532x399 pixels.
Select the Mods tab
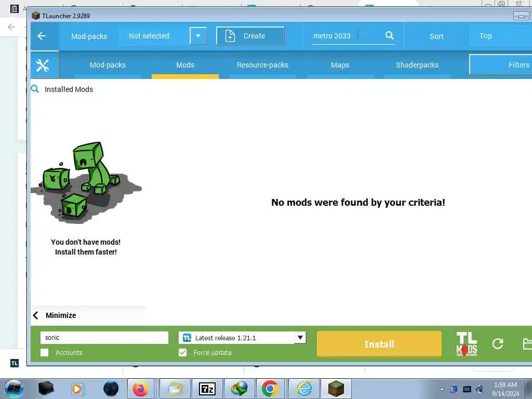pos(185,65)
